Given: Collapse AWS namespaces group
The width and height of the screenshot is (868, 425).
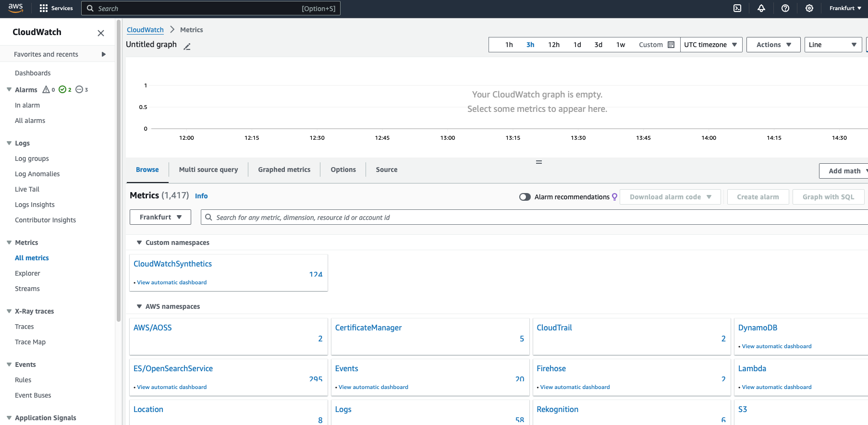Looking at the screenshot, I should tap(139, 306).
